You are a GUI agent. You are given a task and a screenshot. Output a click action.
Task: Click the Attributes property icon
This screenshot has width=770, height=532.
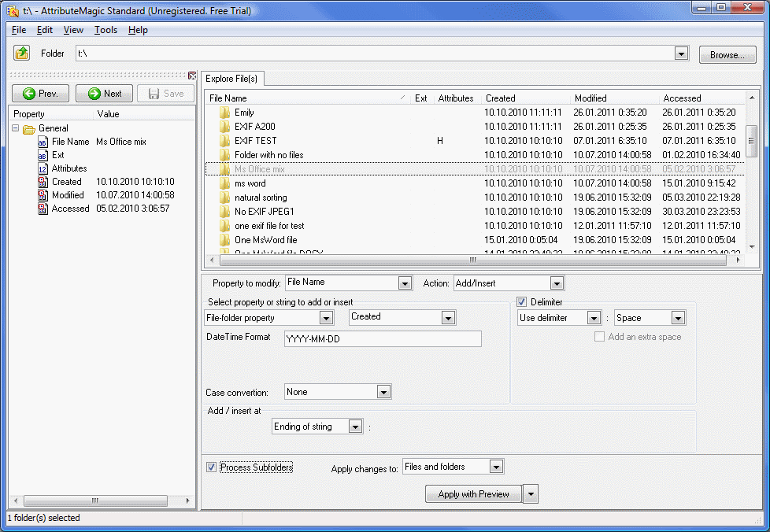pos(43,168)
